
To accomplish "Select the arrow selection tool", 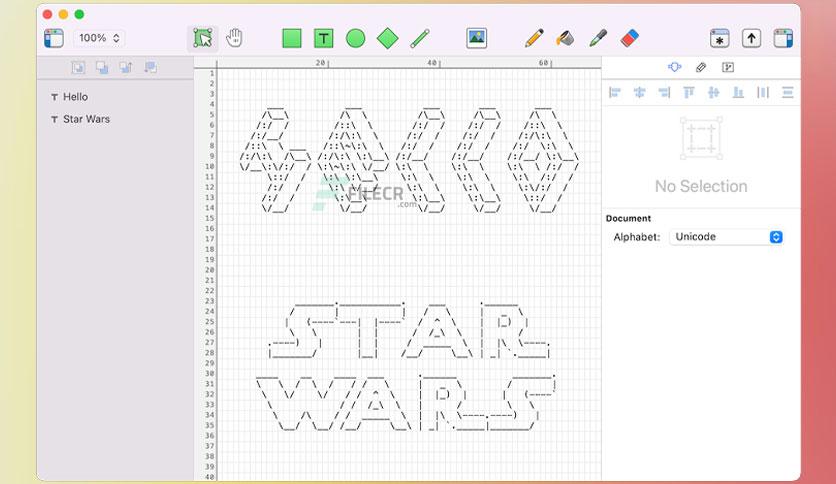I will point(203,38).
